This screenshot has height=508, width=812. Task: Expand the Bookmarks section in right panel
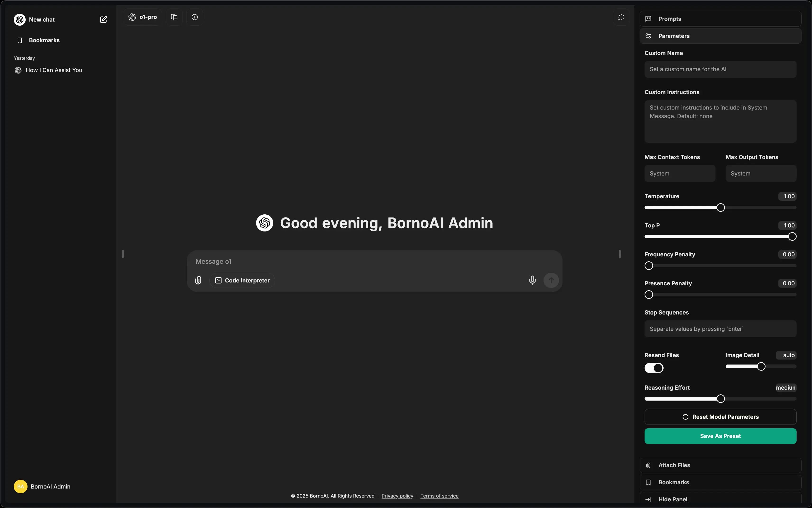(x=720, y=482)
